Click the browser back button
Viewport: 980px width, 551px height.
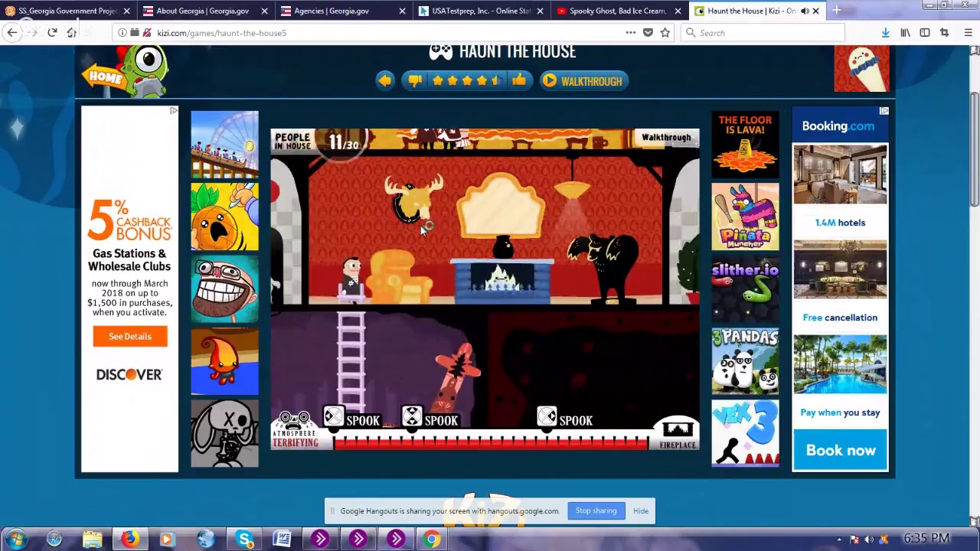(x=12, y=32)
